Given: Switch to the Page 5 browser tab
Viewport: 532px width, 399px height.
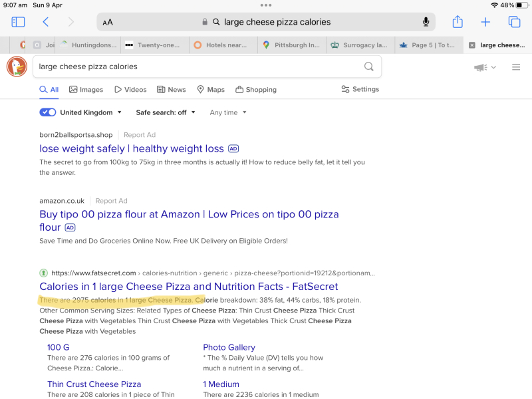Looking at the screenshot, I should click(429, 45).
